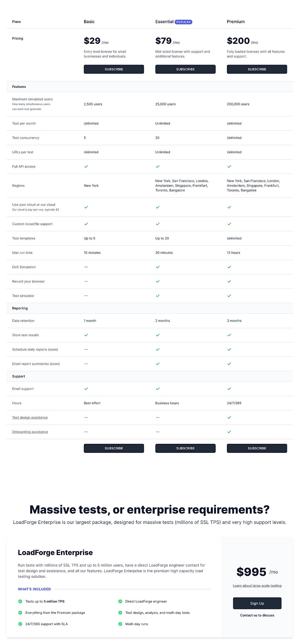Click the Email support checkmark for Basic
The image size is (302, 644).
tap(86, 389)
